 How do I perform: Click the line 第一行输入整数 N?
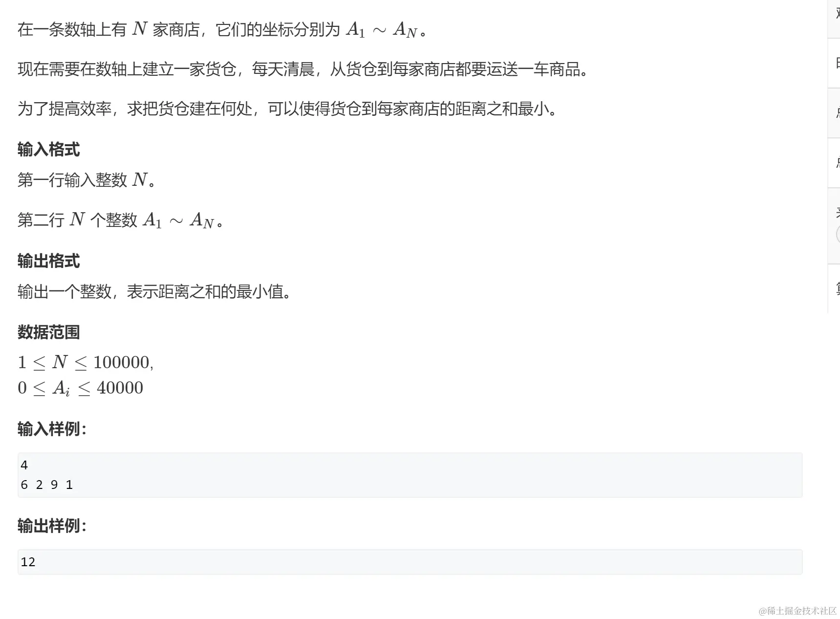[x=87, y=180]
